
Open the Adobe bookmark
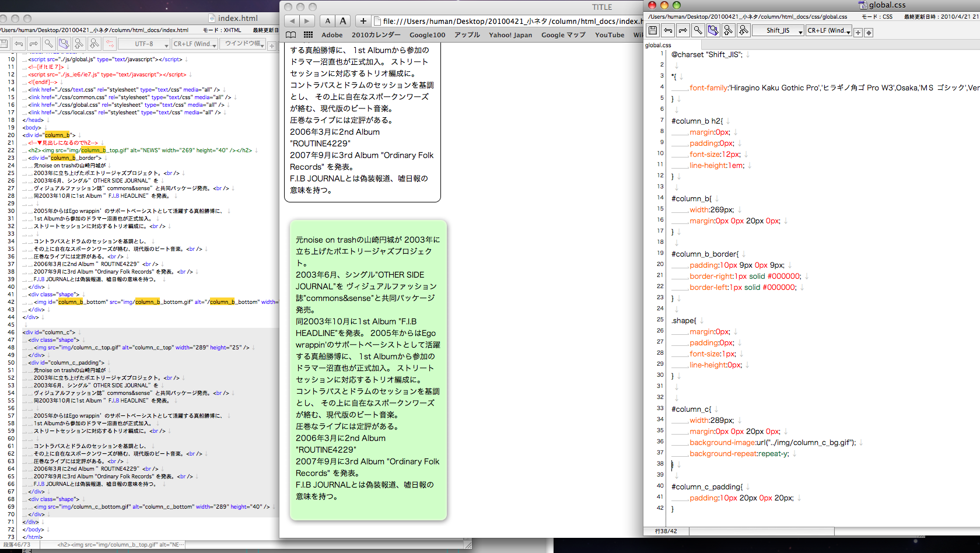[332, 35]
